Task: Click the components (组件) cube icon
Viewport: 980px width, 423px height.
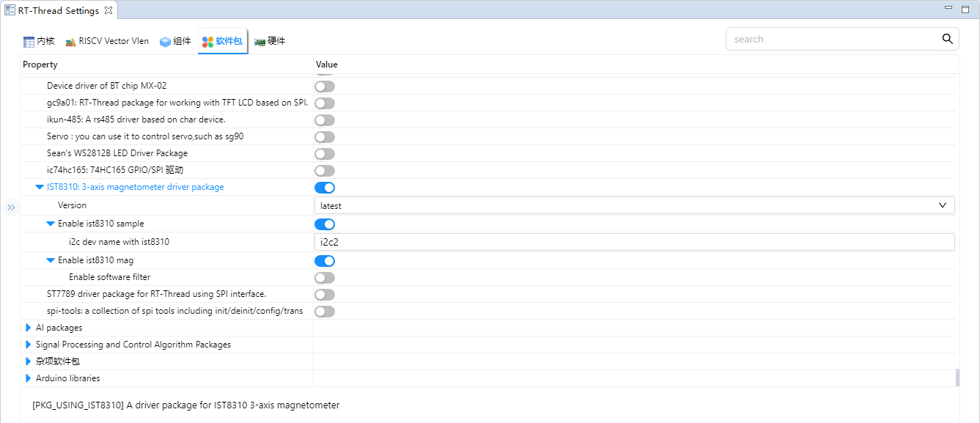Action: 165,42
